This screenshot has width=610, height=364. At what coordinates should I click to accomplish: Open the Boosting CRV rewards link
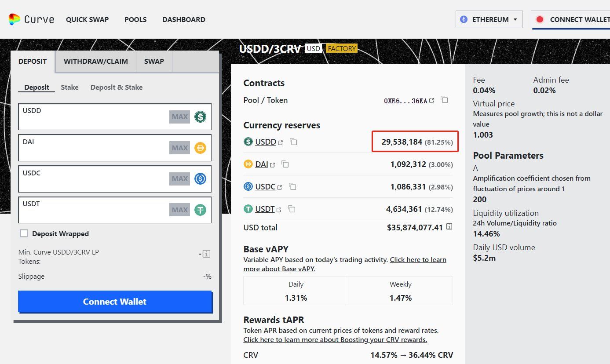point(335,340)
